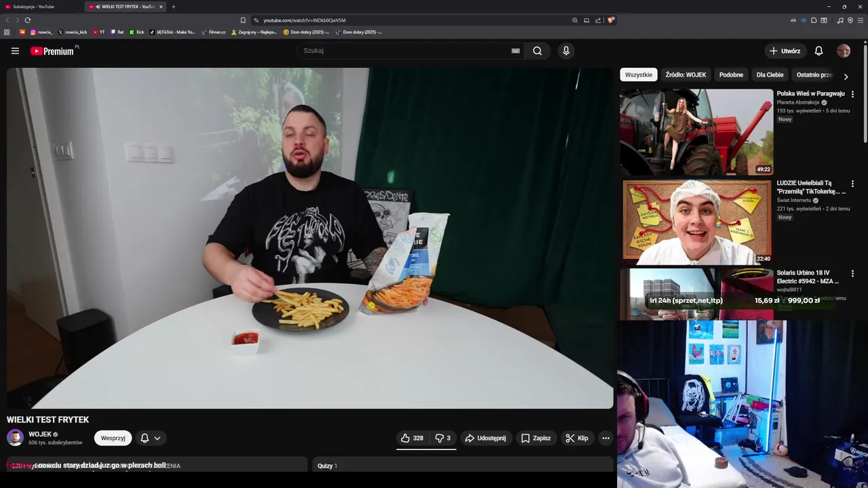868x488 pixels.
Task: Share the video with Udostępnij
Action: pyautogui.click(x=485, y=438)
